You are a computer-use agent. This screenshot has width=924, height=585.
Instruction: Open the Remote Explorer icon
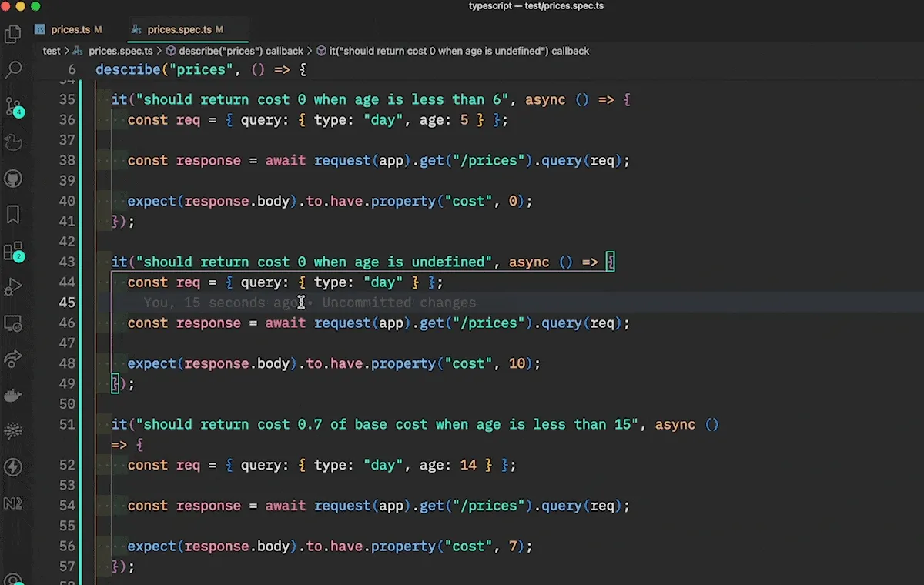(x=13, y=323)
